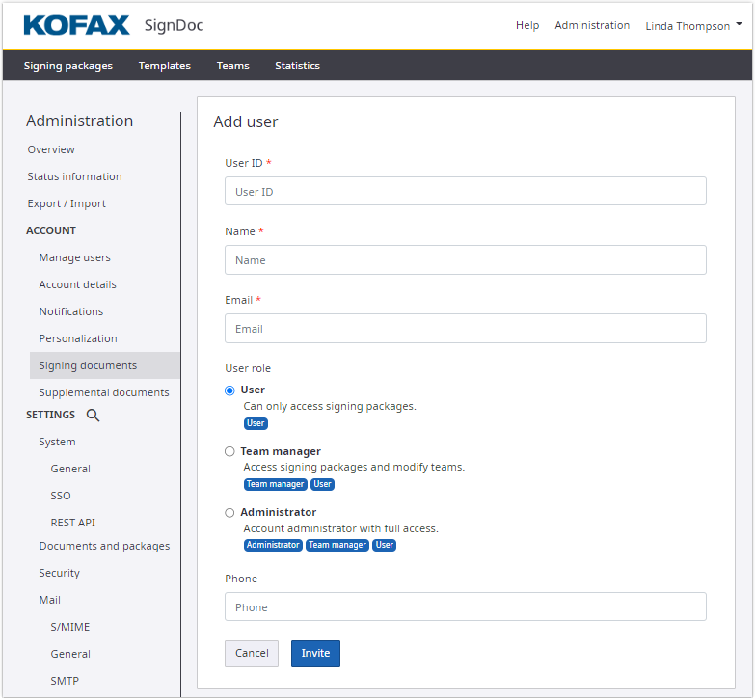The height and width of the screenshot is (700, 755).
Task: Switch to the Templates tab
Action: (164, 66)
